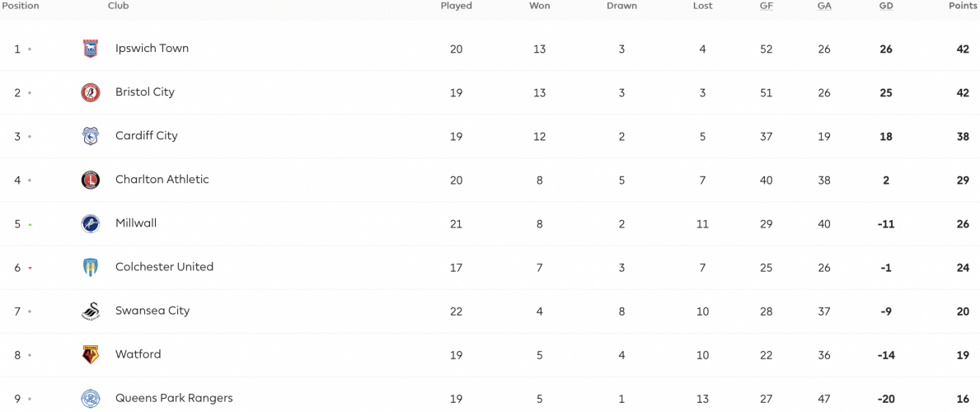The image size is (980, 412).
Task: Click the GA column header
Action: click(x=823, y=7)
